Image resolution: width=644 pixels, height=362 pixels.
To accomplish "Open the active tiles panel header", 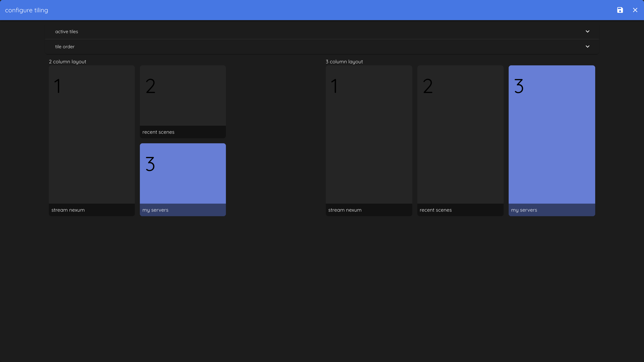I will click(x=321, y=31).
